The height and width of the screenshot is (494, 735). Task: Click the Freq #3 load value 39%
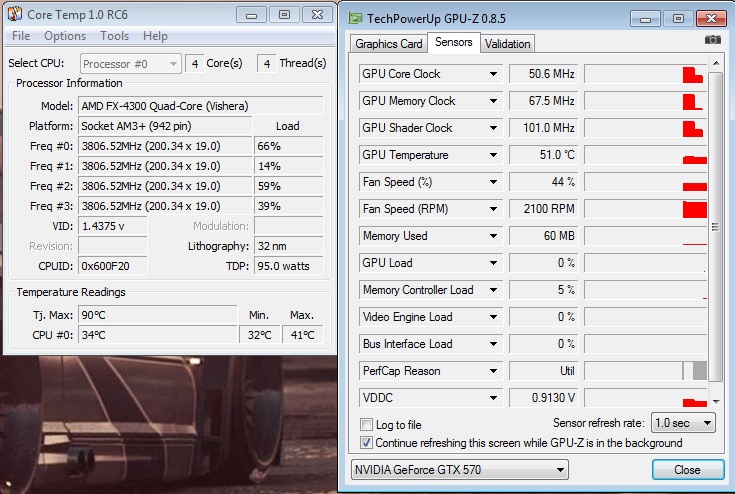pos(289,206)
